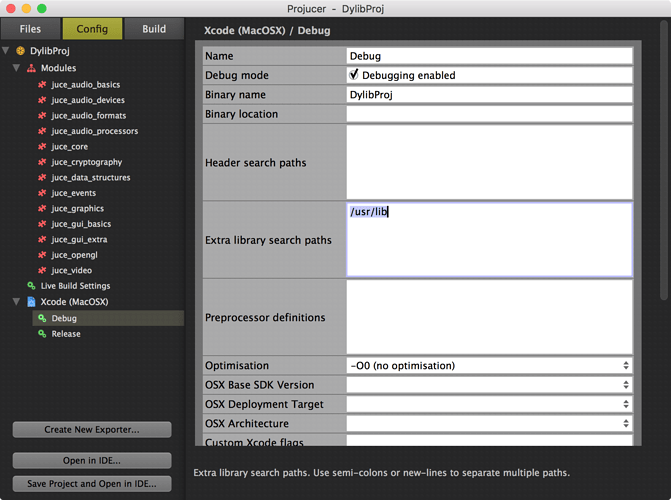Screen dimensions: 671x500
Task: Select the juce_audio_processors module icon
Action: (42, 131)
